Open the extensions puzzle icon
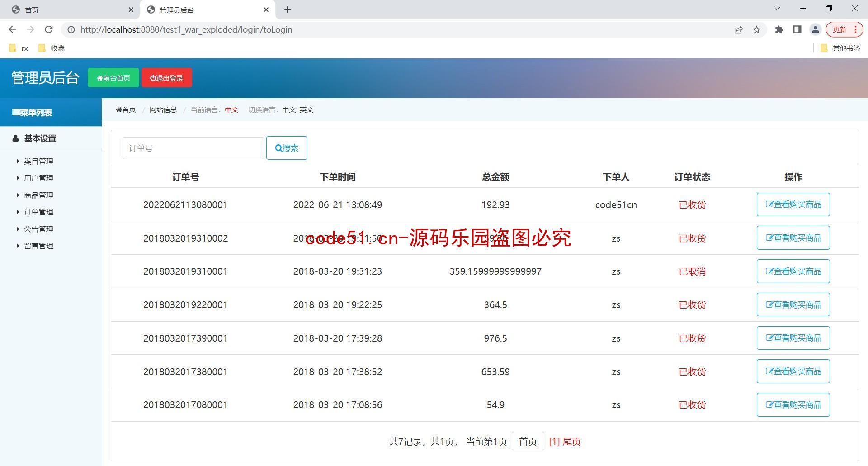Screen dimensions: 868x466 (x=779, y=29)
